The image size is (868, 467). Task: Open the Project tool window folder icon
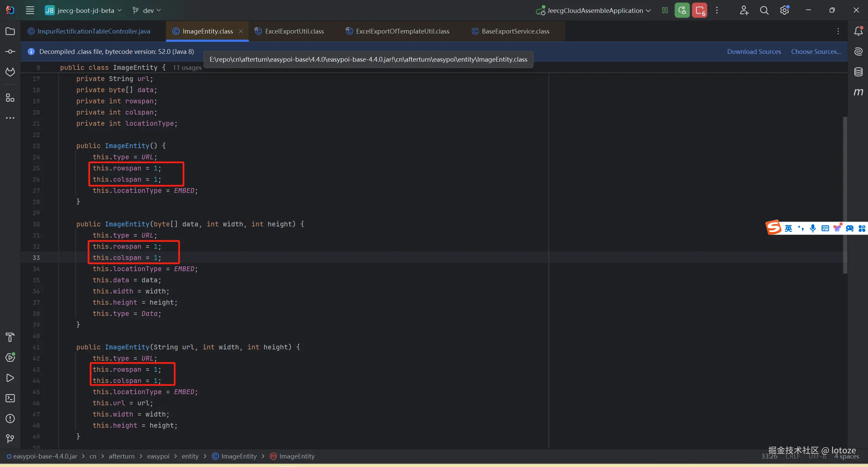pos(10,31)
